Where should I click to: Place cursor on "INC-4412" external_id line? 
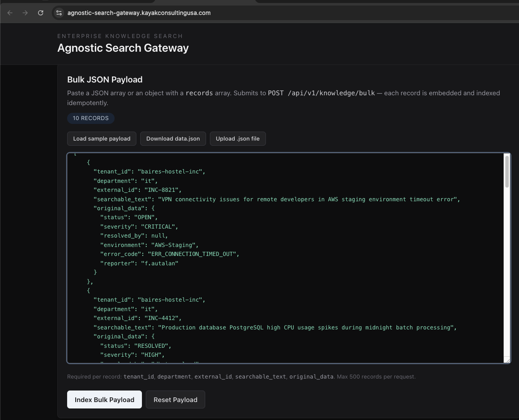pos(138,318)
